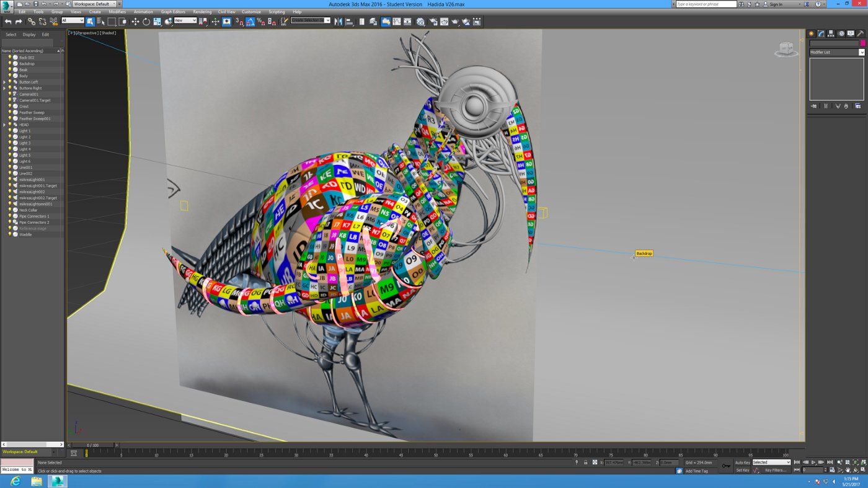Open the scene explorer Display menu
This screenshot has width=868, height=488.
pos(29,35)
